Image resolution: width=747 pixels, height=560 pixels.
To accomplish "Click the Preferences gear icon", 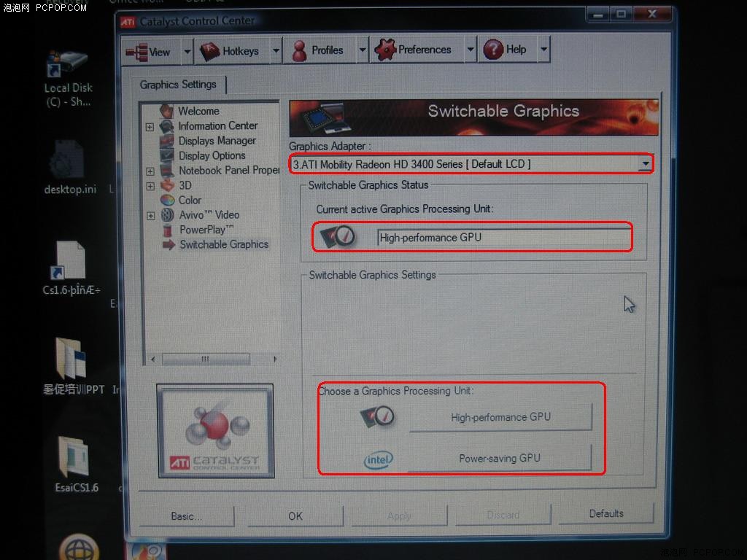I will coord(385,50).
